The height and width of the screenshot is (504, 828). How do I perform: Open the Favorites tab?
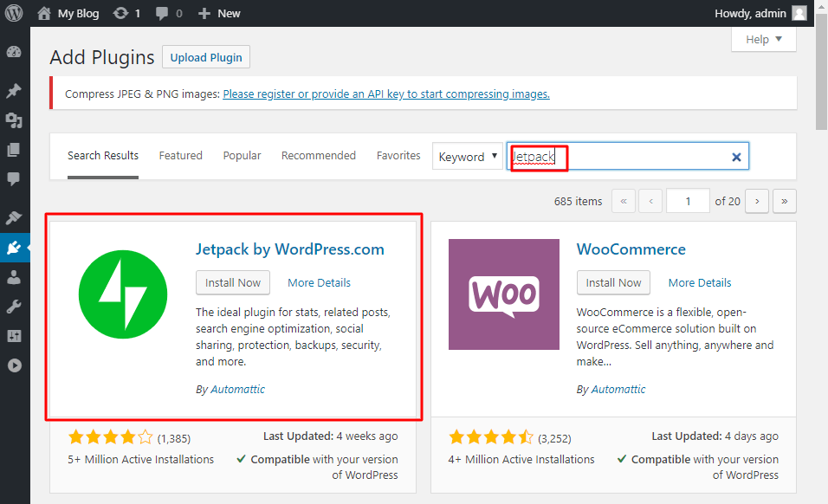398,155
